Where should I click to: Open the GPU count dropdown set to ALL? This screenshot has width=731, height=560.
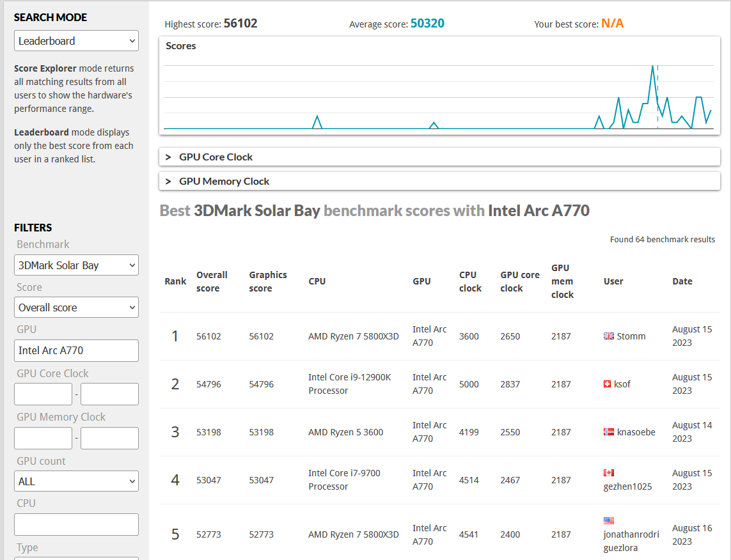click(x=77, y=481)
